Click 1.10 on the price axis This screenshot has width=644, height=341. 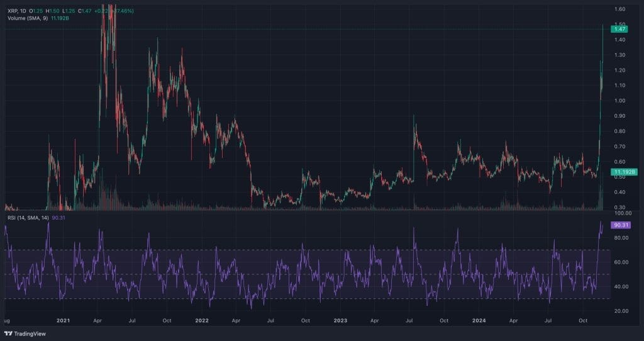[619, 86]
